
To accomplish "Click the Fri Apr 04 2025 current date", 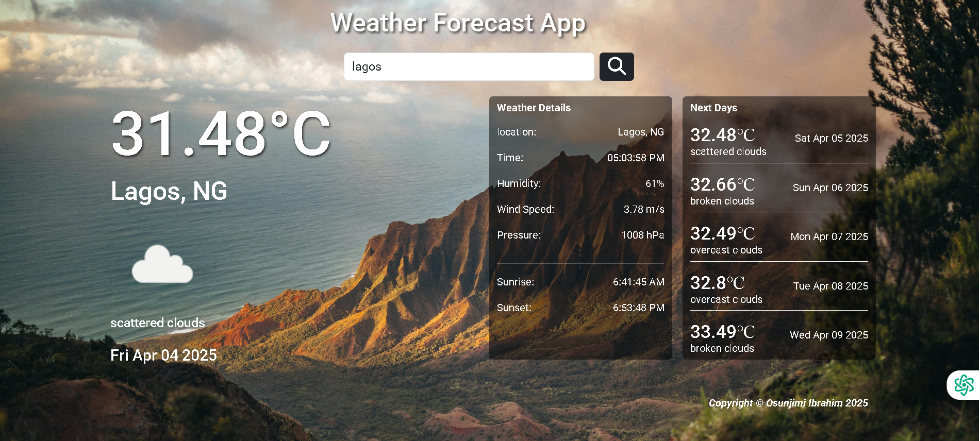I will 163,355.
